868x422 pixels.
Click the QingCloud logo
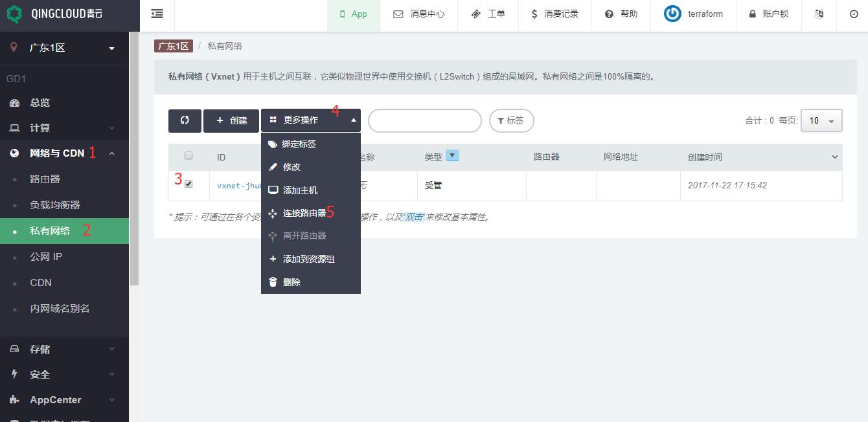pyautogui.click(x=14, y=14)
